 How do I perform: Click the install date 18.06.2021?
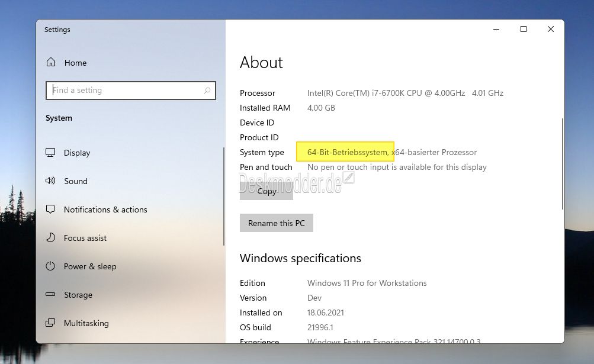pos(326,313)
